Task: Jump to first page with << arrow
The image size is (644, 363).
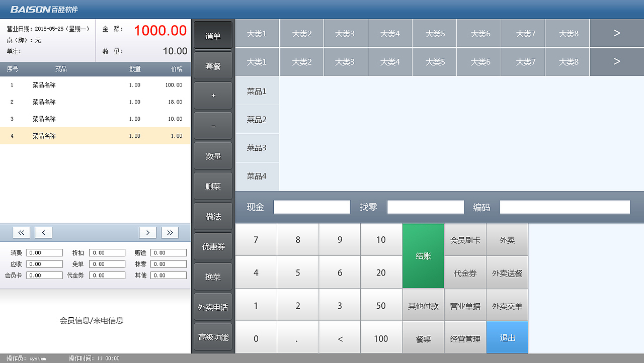Action: [21, 232]
